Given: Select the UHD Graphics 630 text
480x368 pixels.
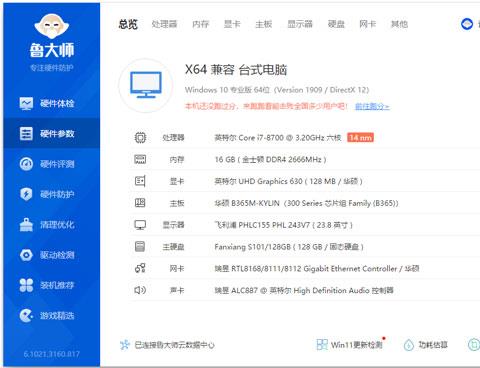Looking at the screenshot, I should 288,181.
